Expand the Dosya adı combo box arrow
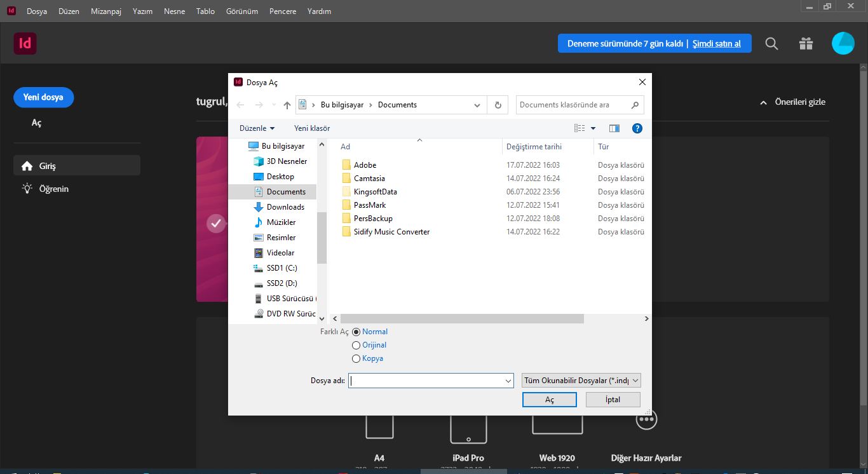The width and height of the screenshot is (868, 474). (508, 381)
